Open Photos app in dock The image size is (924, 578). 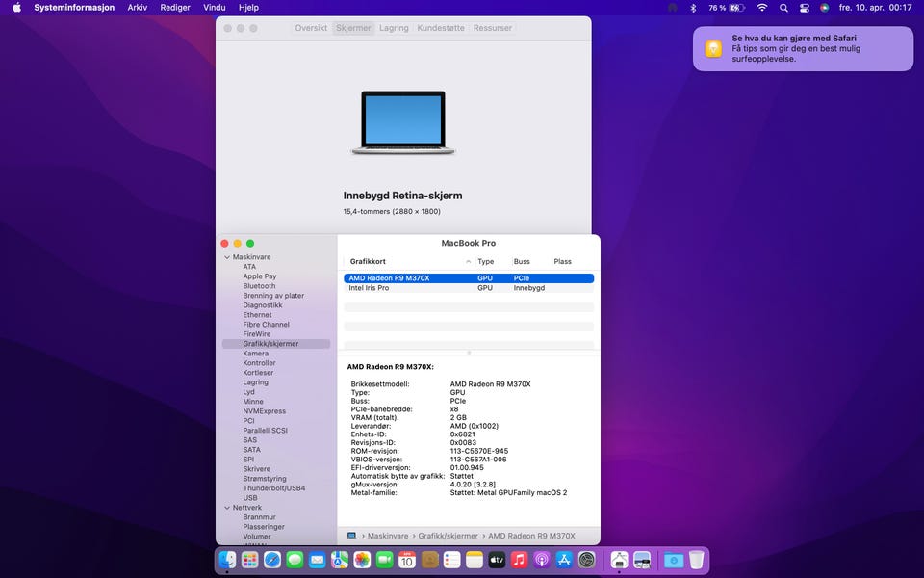click(x=362, y=559)
